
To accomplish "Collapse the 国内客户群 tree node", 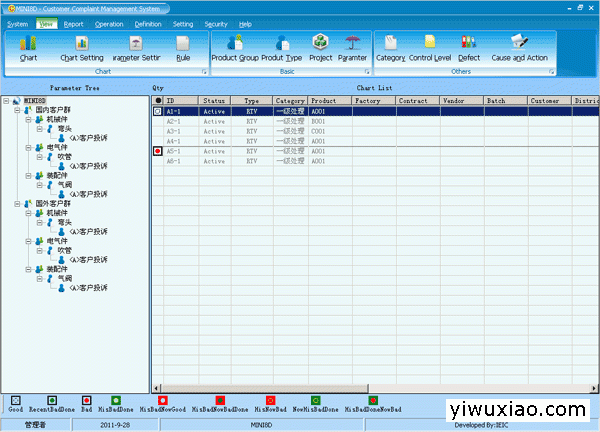I will [x=17, y=111].
